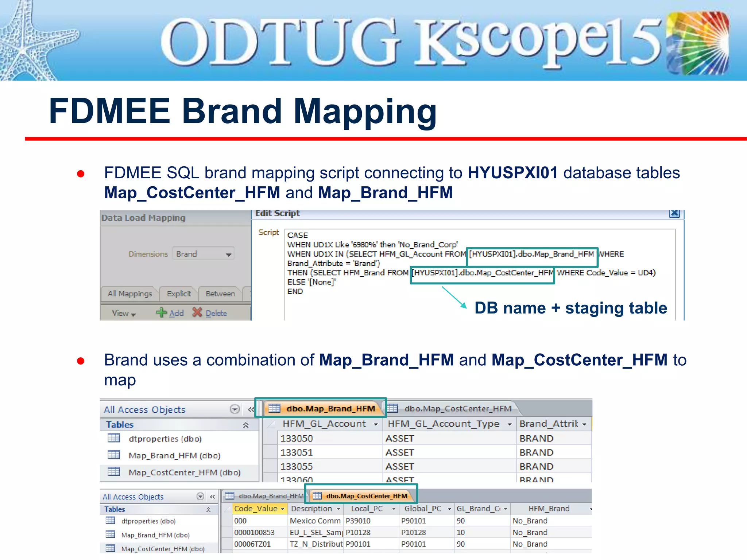Click Code_Value cell 000
This screenshot has width=747, height=560.
pos(260,521)
